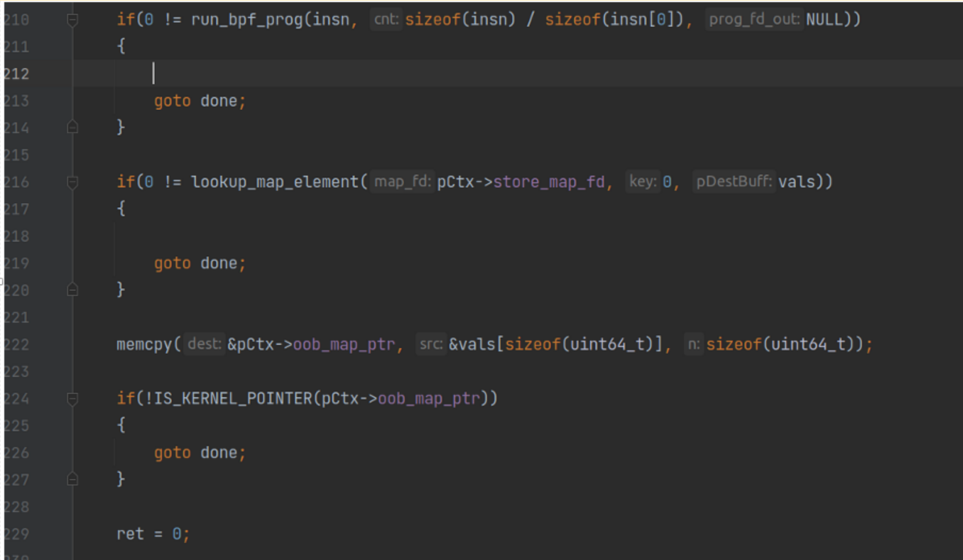The image size is (963, 560).
Task: Click oob_map_ptr inside the IS_KERNEL_POINTER call
Action: tap(429, 399)
